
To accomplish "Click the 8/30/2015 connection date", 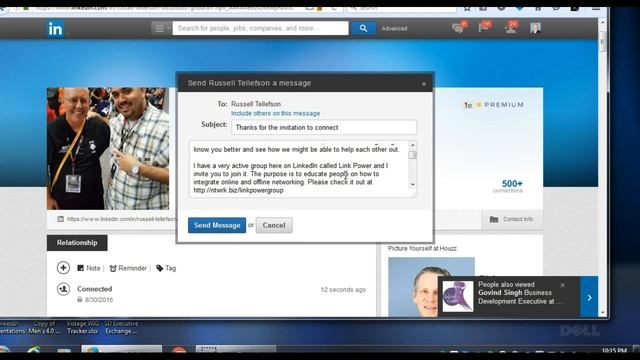I will click(x=99, y=300).
